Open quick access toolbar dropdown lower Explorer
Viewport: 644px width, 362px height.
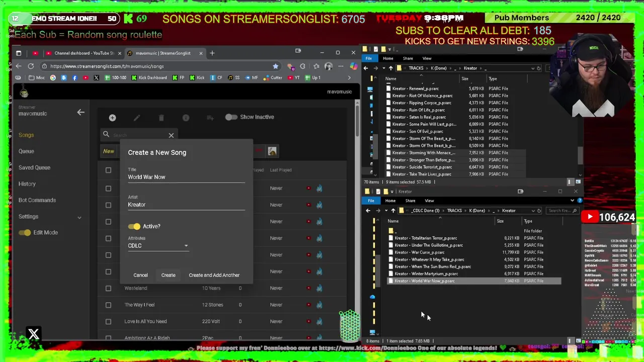[x=392, y=192]
